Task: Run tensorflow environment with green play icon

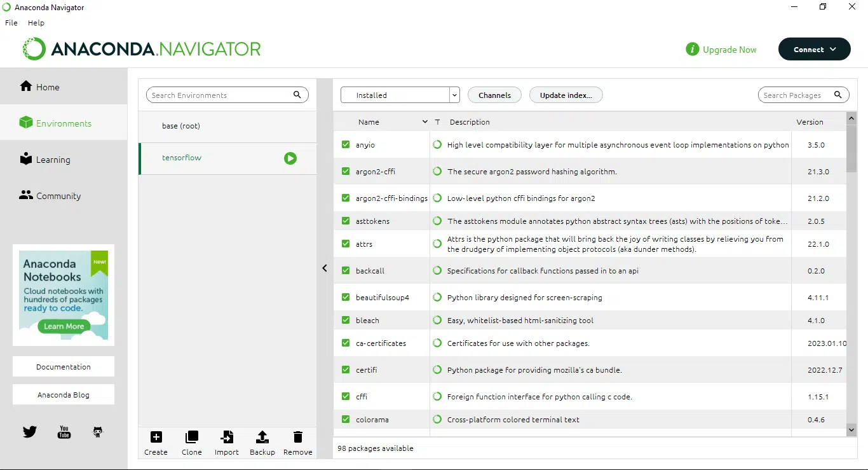Action: (290, 158)
